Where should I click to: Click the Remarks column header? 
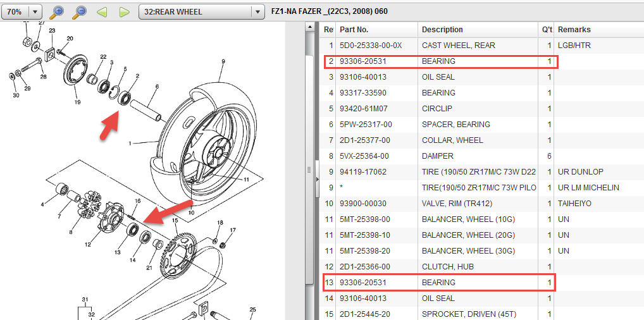point(598,30)
